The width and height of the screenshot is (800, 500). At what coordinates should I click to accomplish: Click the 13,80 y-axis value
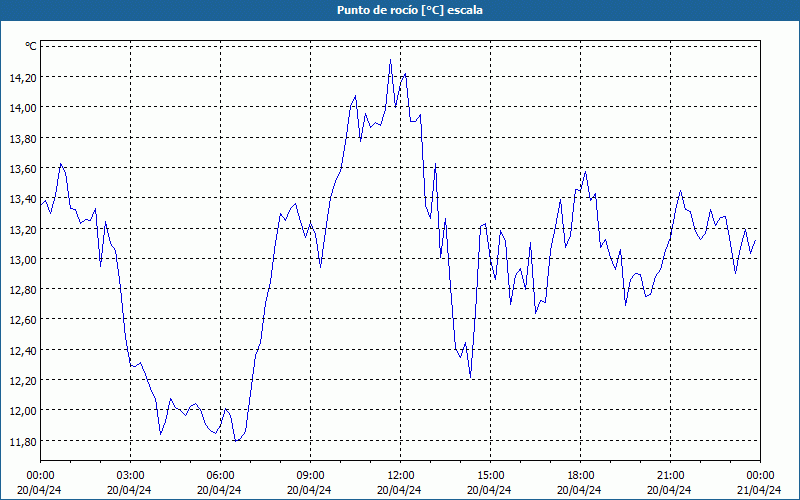[23, 138]
